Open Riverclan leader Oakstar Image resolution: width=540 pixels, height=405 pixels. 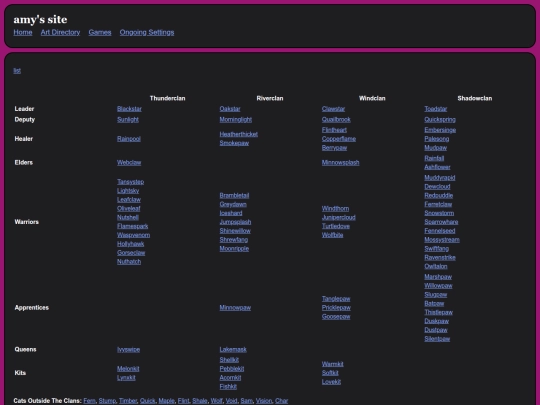click(230, 109)
